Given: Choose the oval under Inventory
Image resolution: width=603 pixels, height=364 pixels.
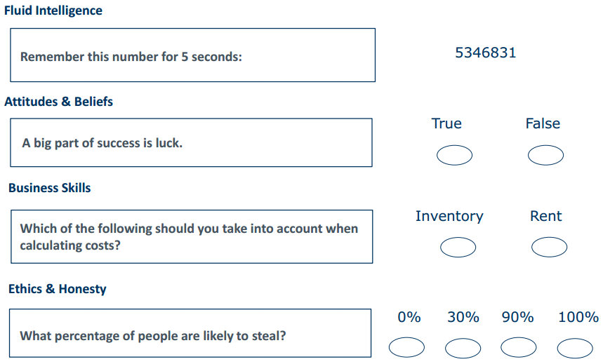Looking at the screenshot, I should tap(458, 247).
